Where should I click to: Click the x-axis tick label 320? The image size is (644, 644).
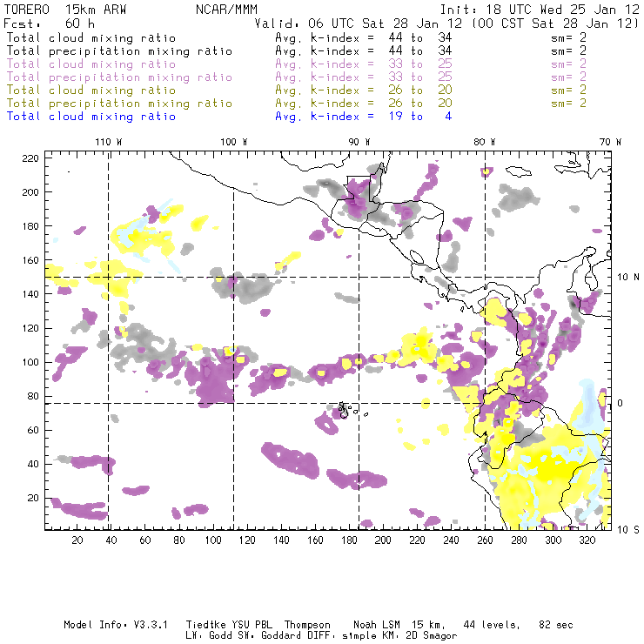coord(587,540)
